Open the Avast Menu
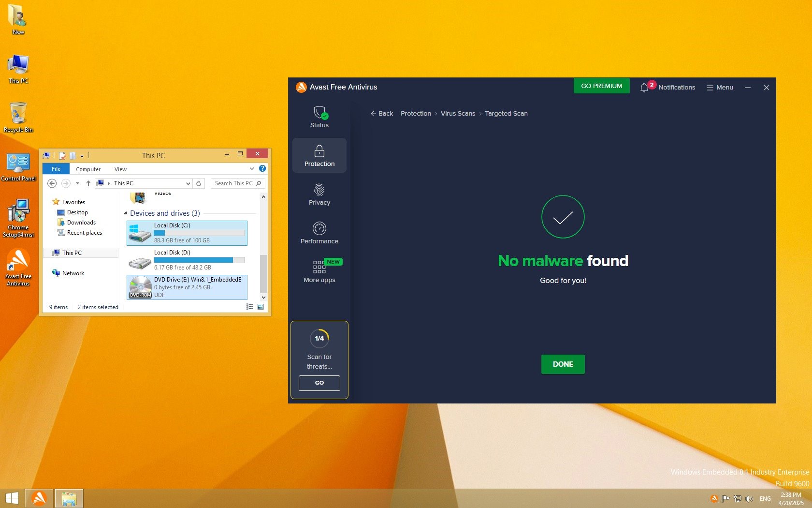812x508 pixels. (x=720, y=87)
